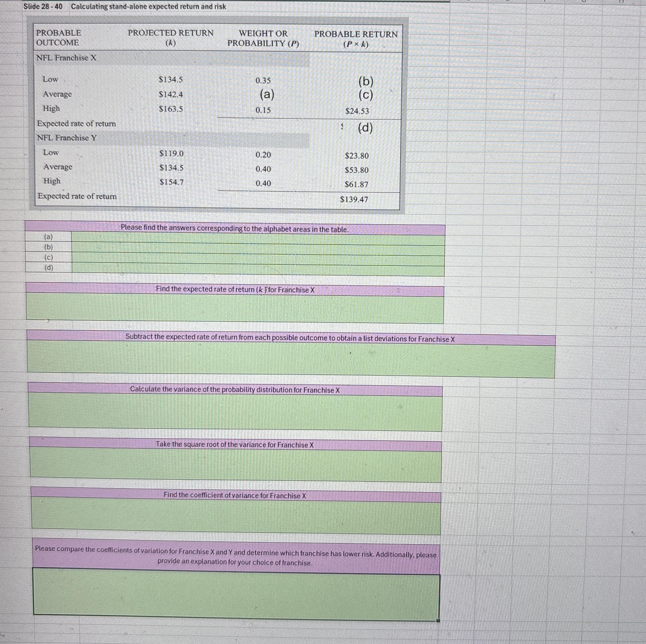Select the green answer cell for (c)
The height and width of the screenshot is (644, 646).
pyautogui.click(x=257, y=257)
